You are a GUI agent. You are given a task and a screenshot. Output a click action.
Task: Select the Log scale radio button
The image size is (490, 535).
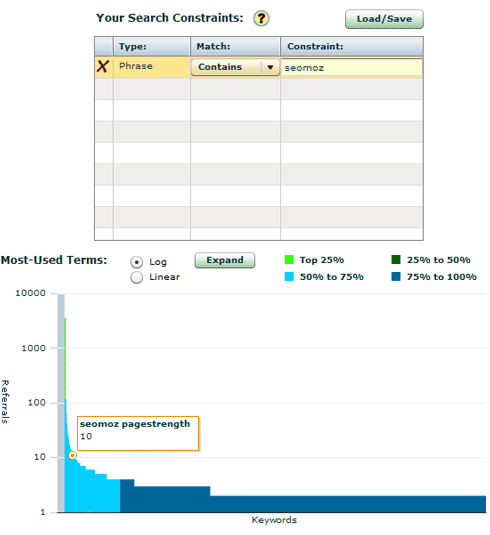point(136,262)
